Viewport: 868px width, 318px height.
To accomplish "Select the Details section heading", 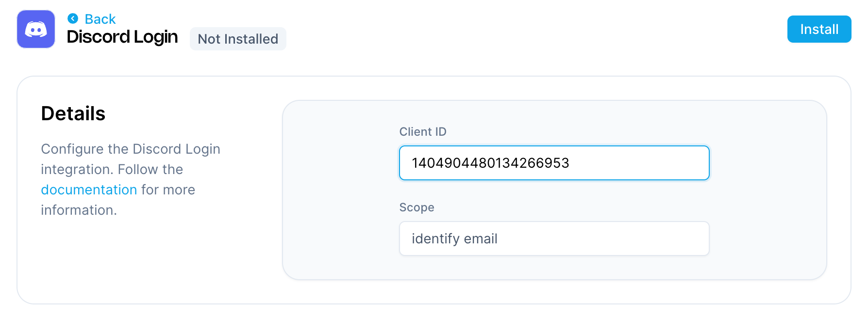I will pyautogui.click(x=73, y=113).
